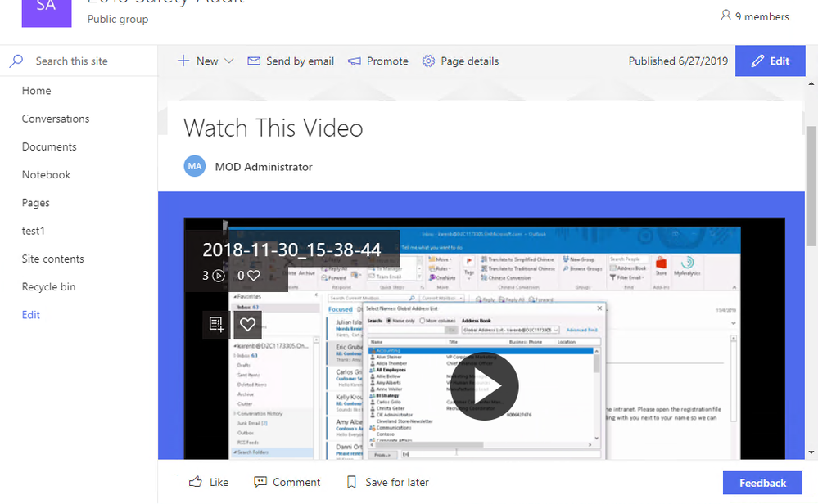
Task: Click Save for later bookmark icon
Action: click(x=351, y=482)
